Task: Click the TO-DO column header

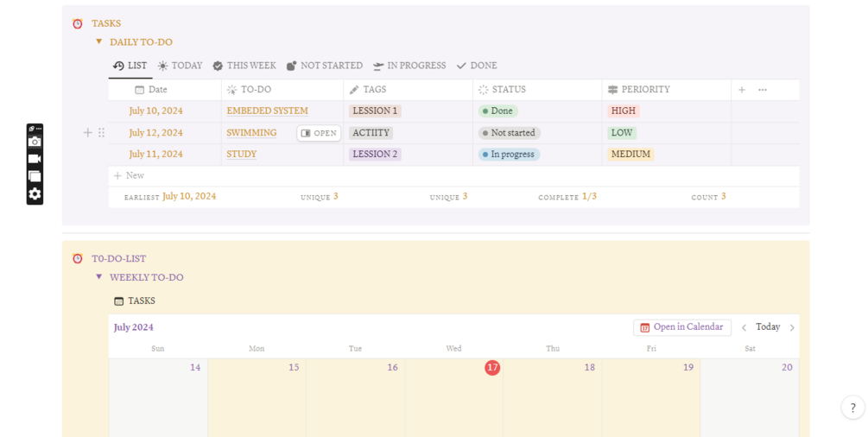Action: [282, 90]
